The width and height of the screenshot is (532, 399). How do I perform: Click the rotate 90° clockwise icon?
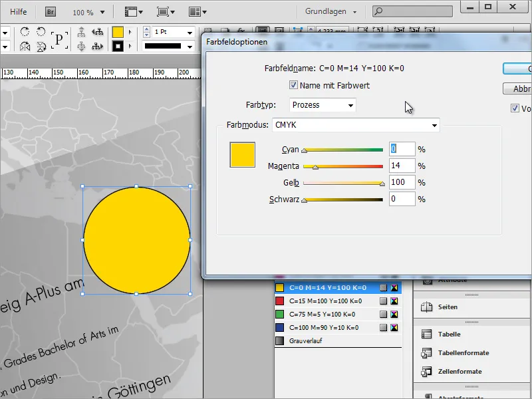pyautogui.click(x=25, y=32)
